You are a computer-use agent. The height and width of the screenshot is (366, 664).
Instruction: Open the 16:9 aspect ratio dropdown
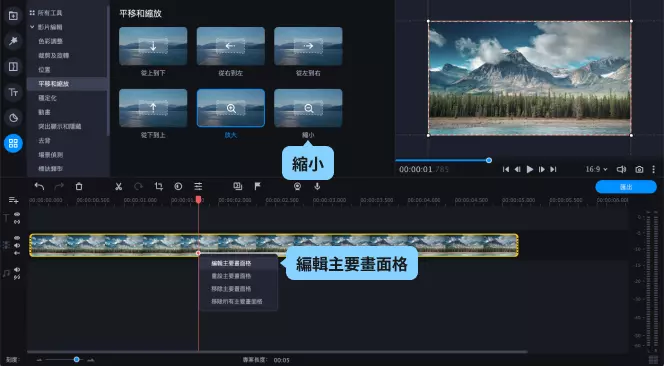click(596, 169)
